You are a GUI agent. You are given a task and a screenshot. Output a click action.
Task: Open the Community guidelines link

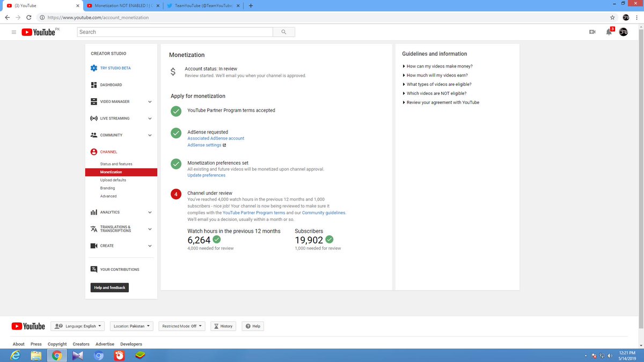[x=324, y=213]
